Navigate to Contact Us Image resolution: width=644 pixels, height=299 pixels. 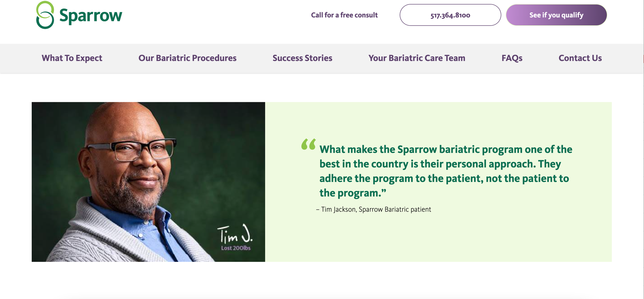tap(580, 58)
